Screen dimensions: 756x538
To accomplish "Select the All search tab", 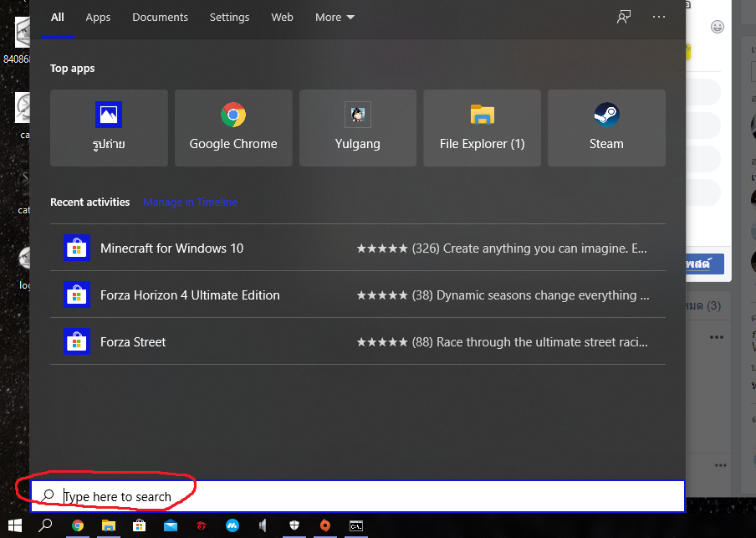I will coord(58,18).
